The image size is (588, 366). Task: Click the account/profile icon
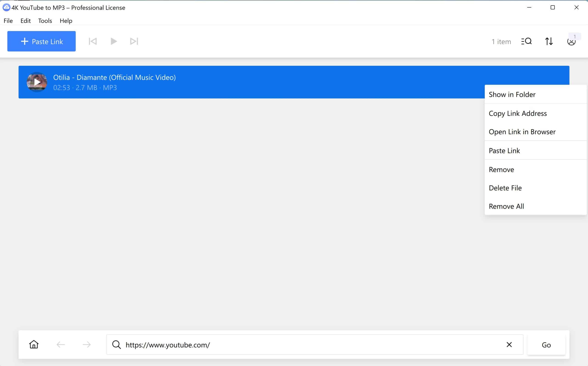[571, 41]
